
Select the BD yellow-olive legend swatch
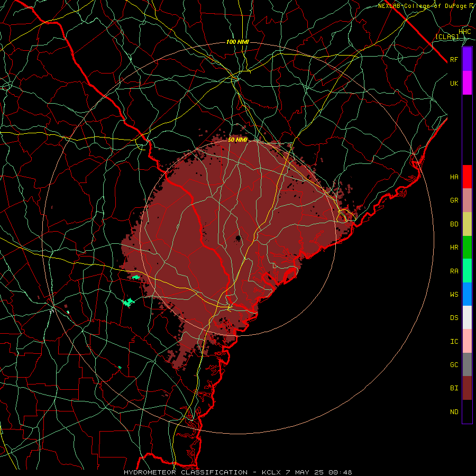[x=467, y=224]
